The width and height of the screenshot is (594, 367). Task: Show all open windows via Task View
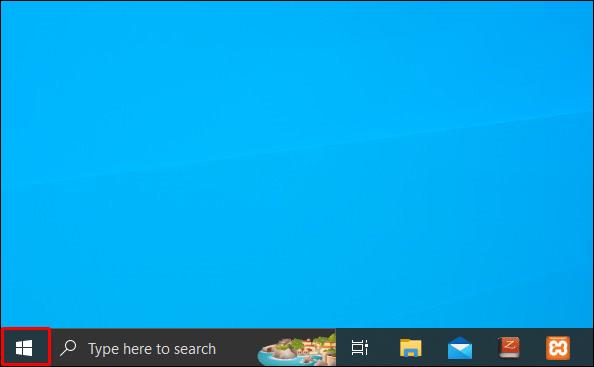click(360, 348)
